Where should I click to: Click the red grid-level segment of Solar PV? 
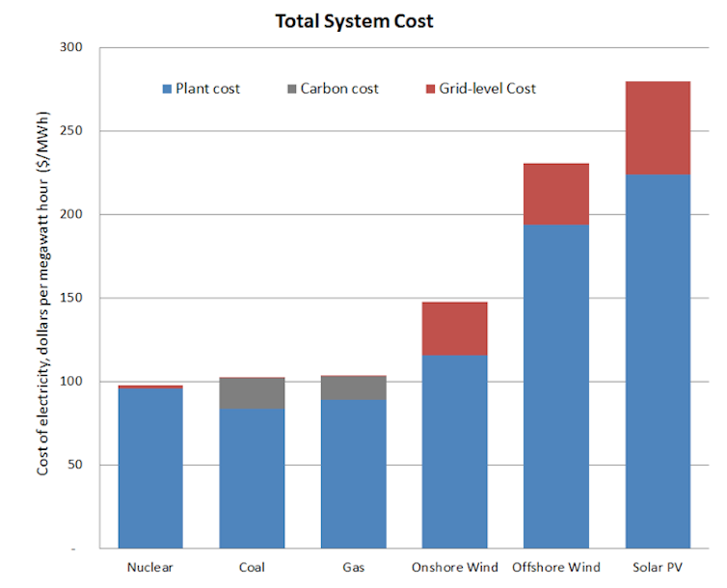click(658, 128)
